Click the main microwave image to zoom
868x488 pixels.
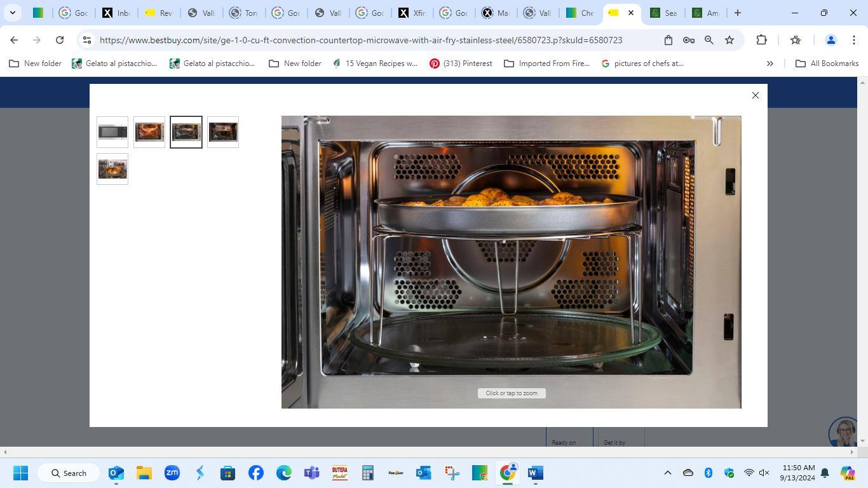[511, 262]
